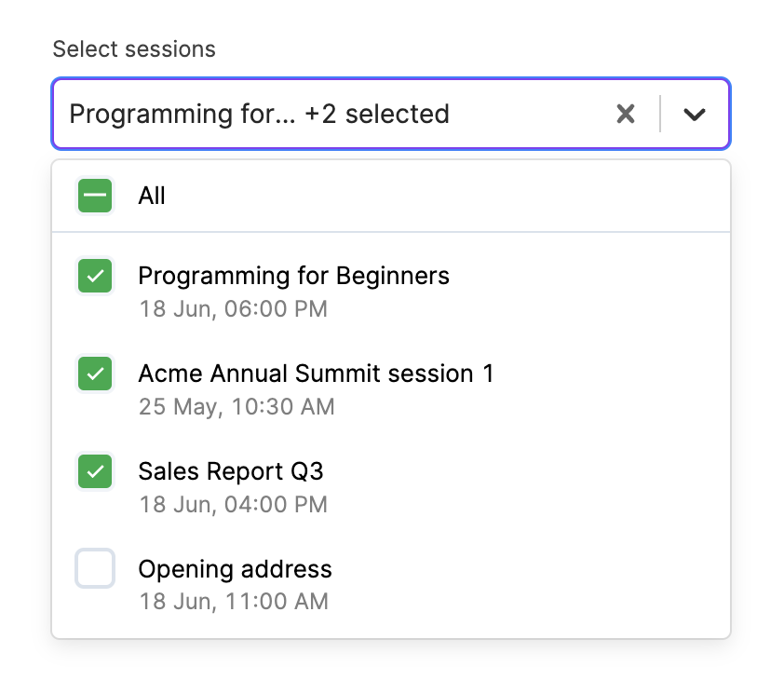
Task: Click the minus icon inside the All checkbox
Action: [94, 196]
